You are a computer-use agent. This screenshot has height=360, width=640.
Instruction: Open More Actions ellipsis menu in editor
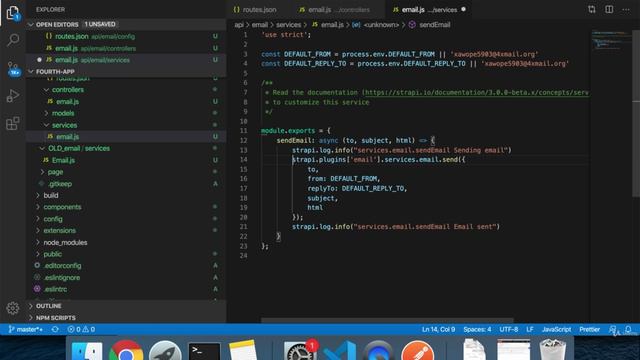pyautogui.click(x=626, y=9)
